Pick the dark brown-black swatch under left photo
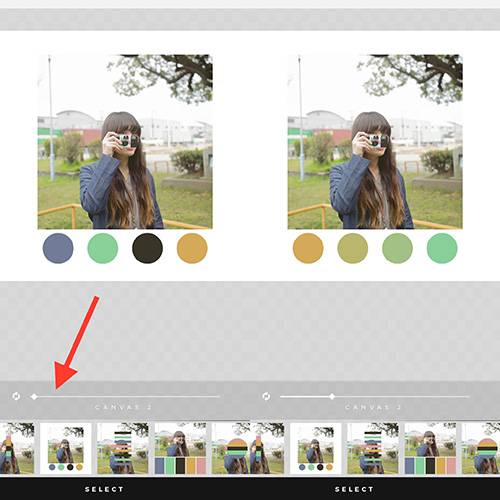The width and height of the screenshot is (500, 500). 147,248
